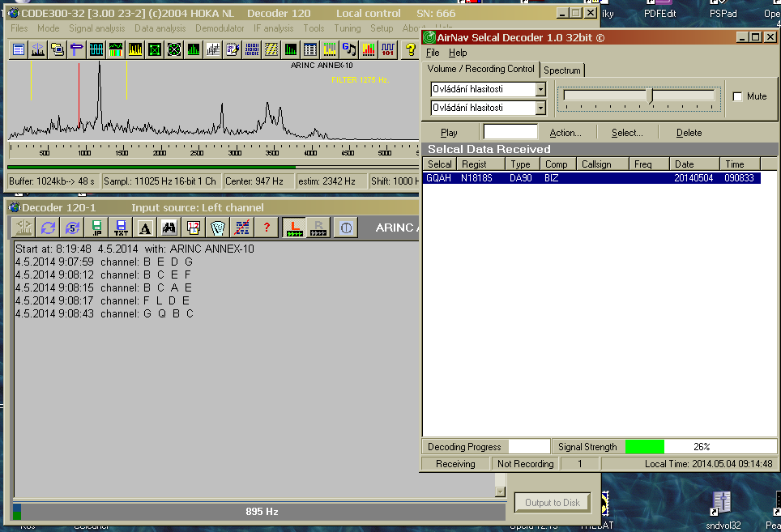Click the blue binary digits icon
The image size is (781, 532).
pos(251,49)
